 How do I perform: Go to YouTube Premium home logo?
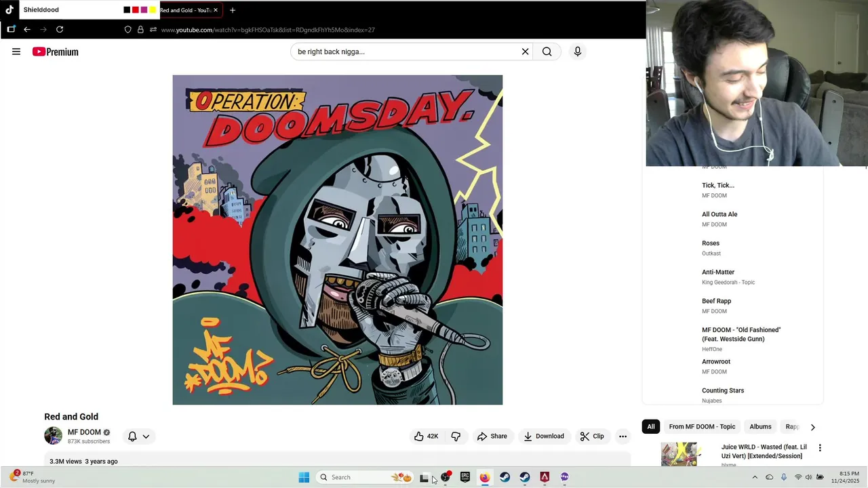point(55,52)
